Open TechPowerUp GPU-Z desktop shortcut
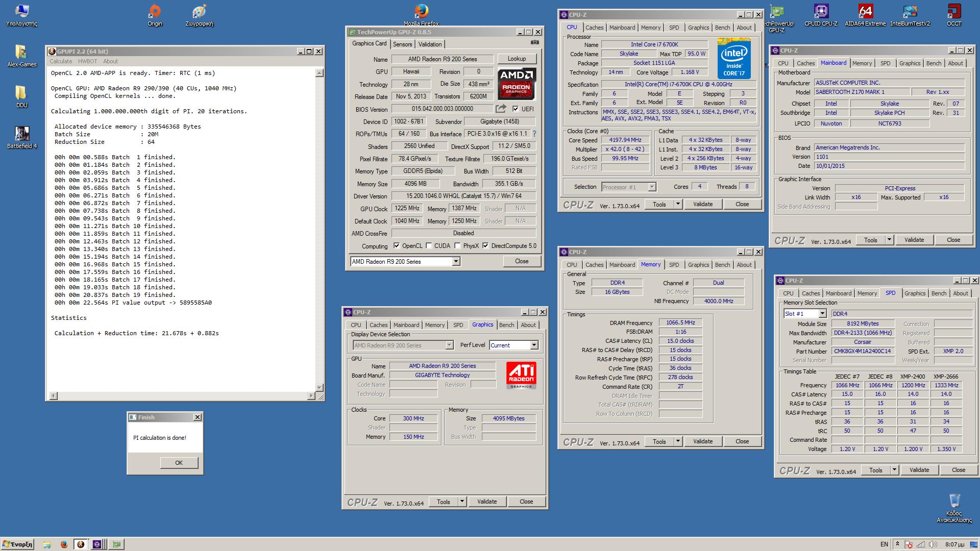 [777, 19]
